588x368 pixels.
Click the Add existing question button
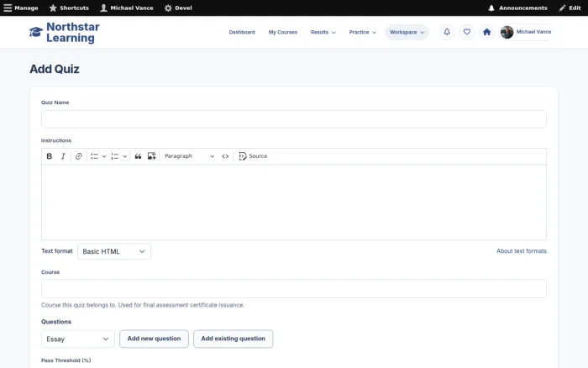[234, 339]
